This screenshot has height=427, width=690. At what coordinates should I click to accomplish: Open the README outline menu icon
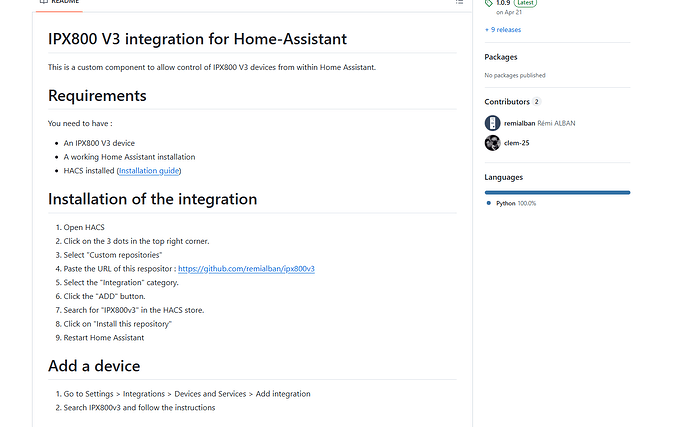pyautogui.click(x=459, y=2)
